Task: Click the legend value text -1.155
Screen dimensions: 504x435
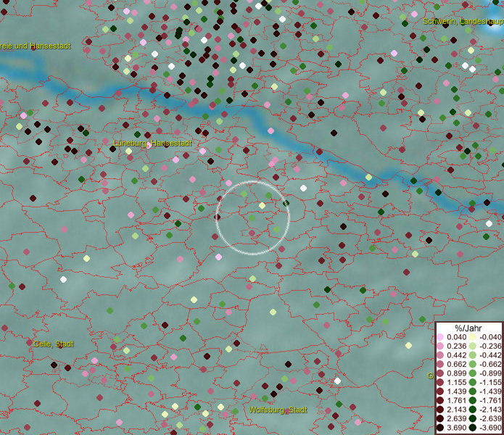Action: pyautogui.click(x=490, y=382)
